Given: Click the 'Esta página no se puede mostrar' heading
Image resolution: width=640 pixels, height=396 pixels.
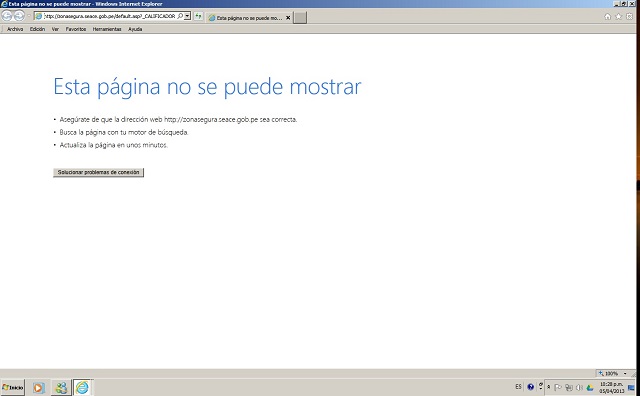Looking at the screenshot, I should 207,87.
